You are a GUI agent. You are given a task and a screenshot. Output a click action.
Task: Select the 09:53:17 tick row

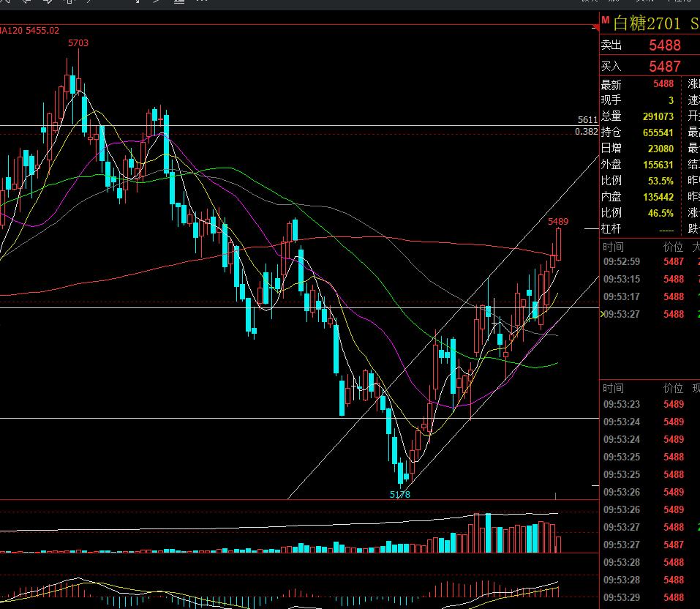coord(650,296)
